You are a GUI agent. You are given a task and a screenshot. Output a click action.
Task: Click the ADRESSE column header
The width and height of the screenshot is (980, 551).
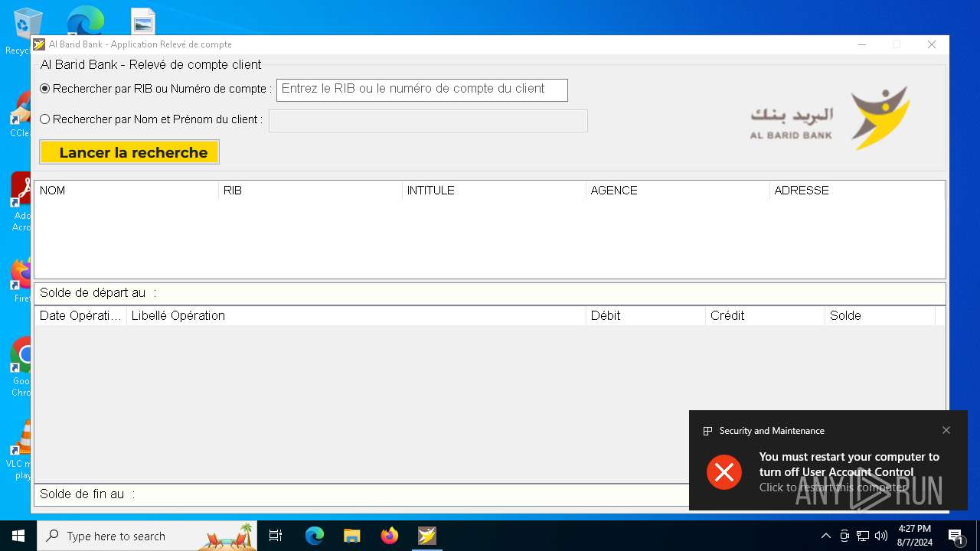pos(857,191)
